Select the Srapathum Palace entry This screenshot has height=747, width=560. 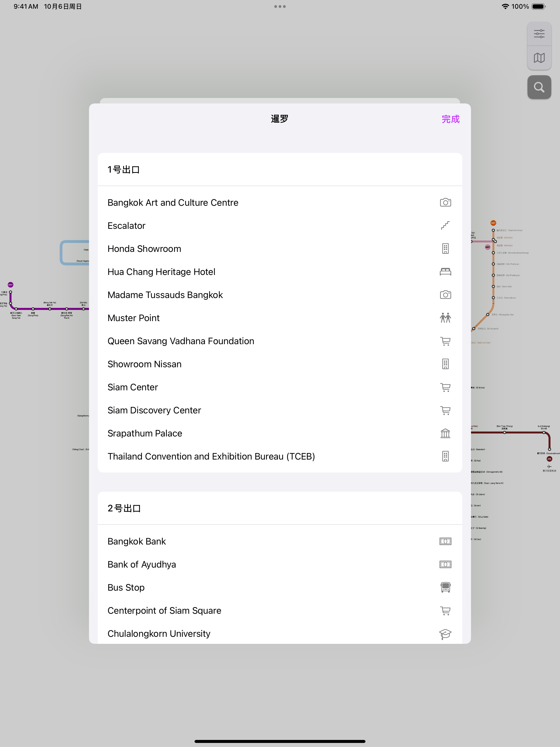click(x=280, y=433)
